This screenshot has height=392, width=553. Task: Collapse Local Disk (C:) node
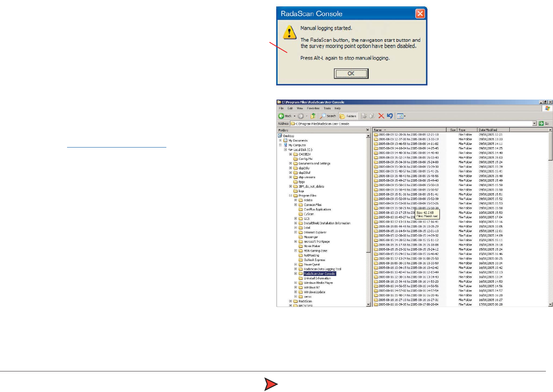pyautogui.click(x=285, y=150)
